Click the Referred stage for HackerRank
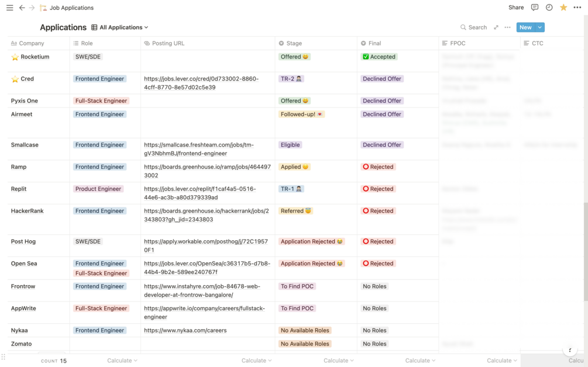This screenshot has width=588, height=367. [296, 211]
